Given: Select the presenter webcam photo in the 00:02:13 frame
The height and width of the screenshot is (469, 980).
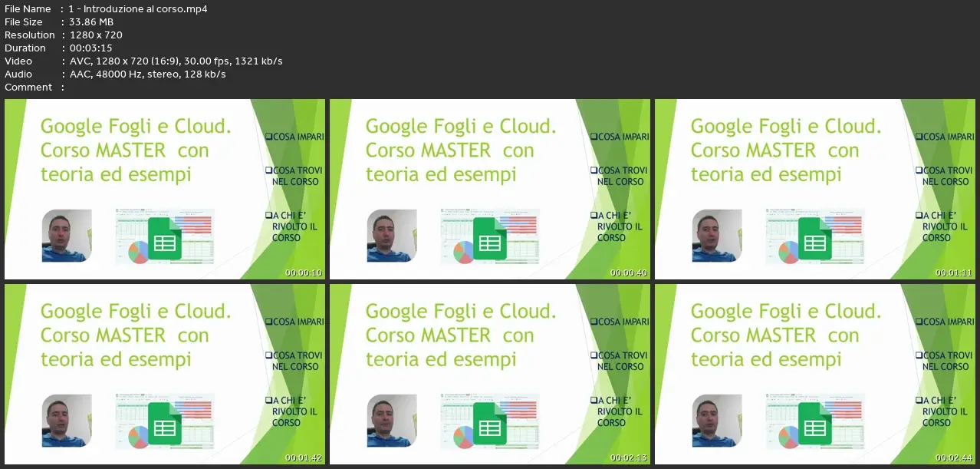Looking at the screenshot, I should coord(392,421).
